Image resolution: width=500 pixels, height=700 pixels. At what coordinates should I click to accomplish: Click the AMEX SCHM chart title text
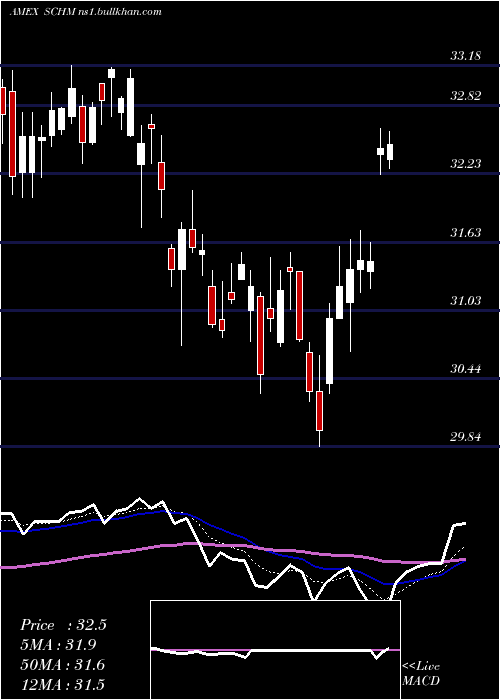coord(85,12)
